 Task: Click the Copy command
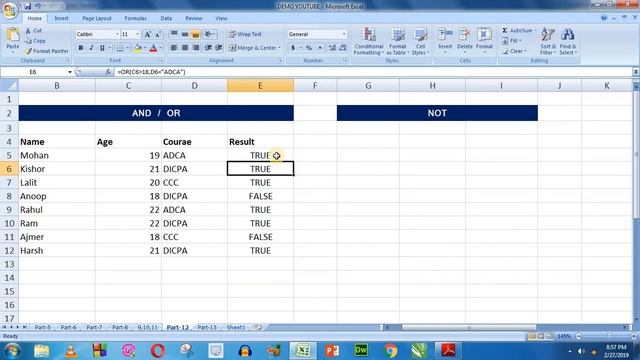point(36,41)
